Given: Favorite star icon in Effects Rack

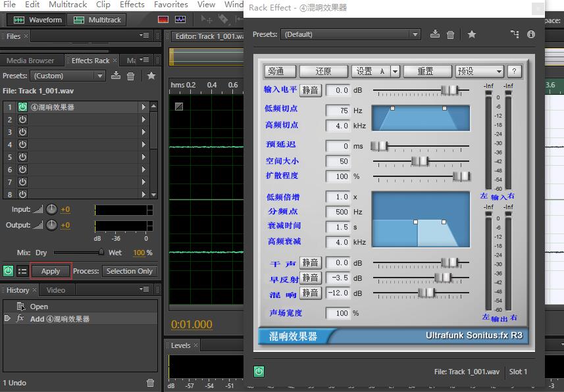Looking at the screenshot, I should pos(151,76).
